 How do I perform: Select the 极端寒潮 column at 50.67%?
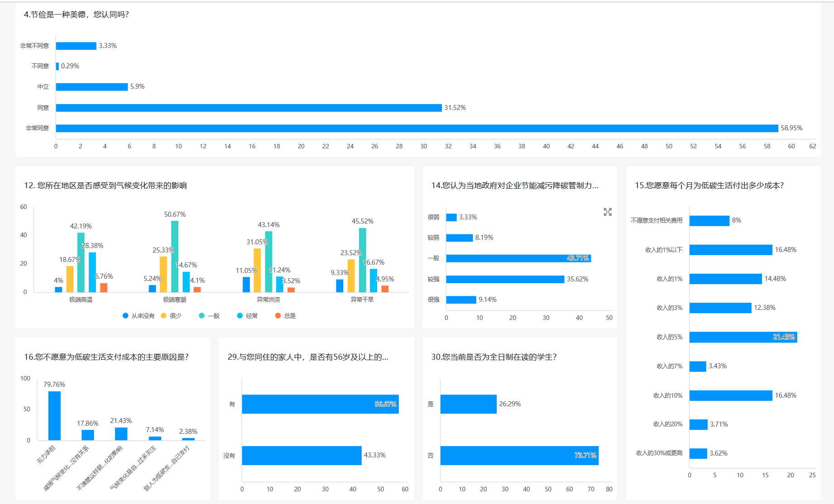175,256
